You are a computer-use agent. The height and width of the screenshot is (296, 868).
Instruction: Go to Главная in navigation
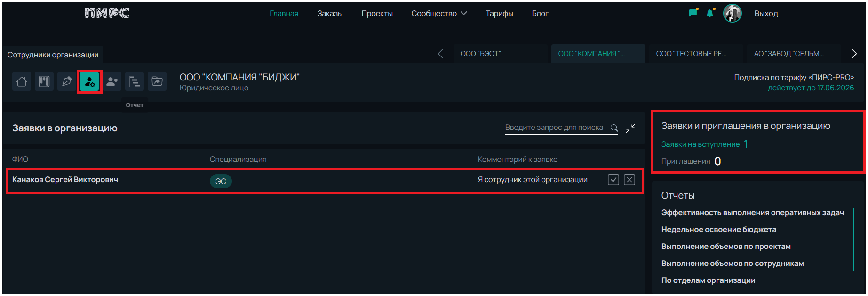(284, 13)
